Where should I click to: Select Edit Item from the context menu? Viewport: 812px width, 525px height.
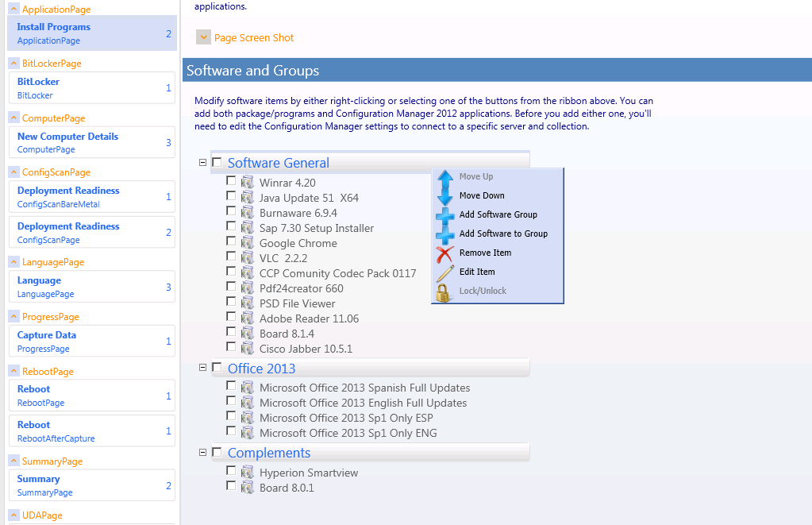pyautogui.click(x=477, y=272)
